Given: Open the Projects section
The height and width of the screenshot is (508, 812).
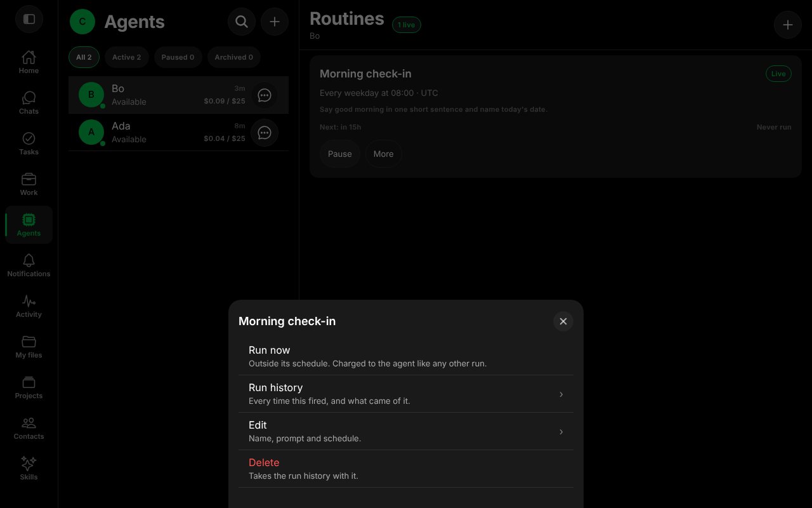Looking at the screenshot, I should (x=29, y=388).
